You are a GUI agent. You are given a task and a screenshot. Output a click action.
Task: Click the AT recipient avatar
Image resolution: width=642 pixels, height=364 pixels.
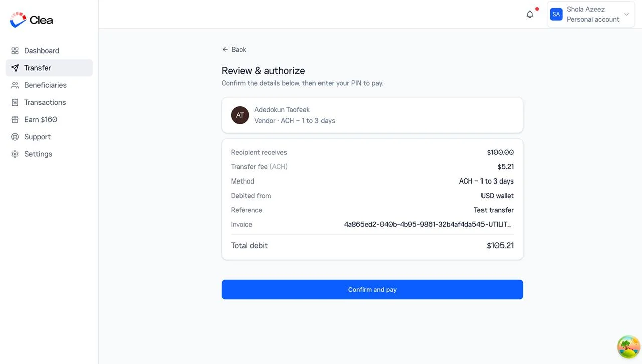tap(240, 115)
